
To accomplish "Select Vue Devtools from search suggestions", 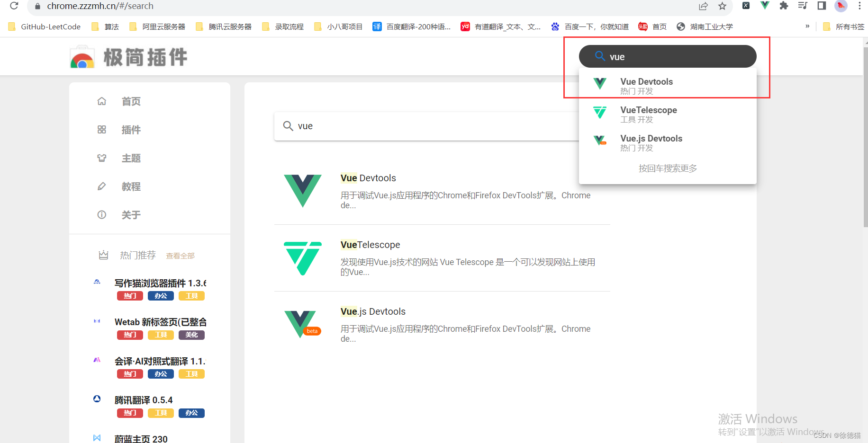I will point(647,85).
